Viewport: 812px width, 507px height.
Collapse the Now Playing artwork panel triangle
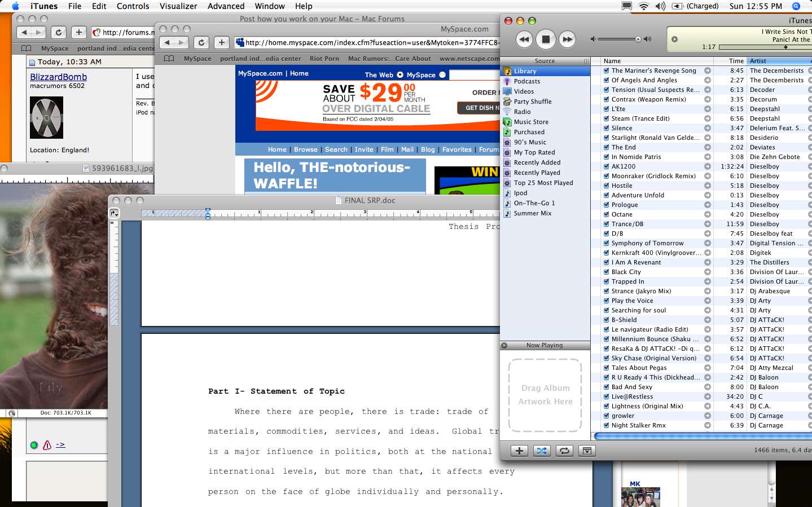click(x=504, y=345)
